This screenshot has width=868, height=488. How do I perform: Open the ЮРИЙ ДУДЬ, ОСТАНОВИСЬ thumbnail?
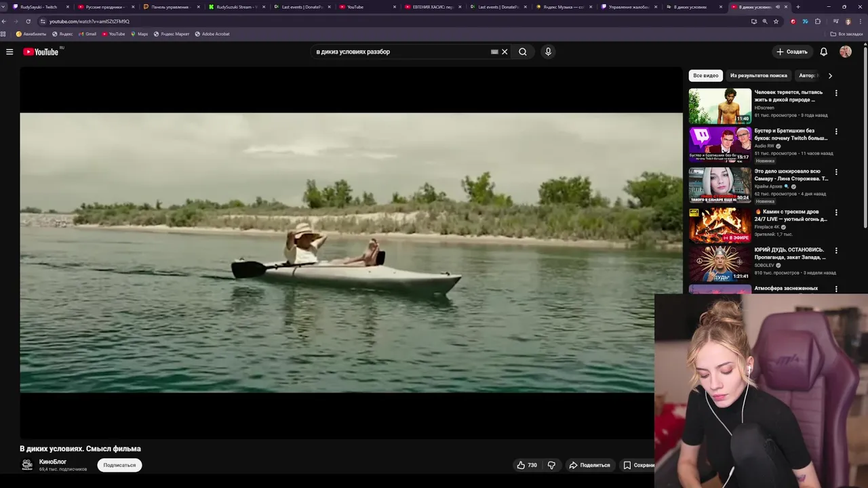click(x=720, y=264)
